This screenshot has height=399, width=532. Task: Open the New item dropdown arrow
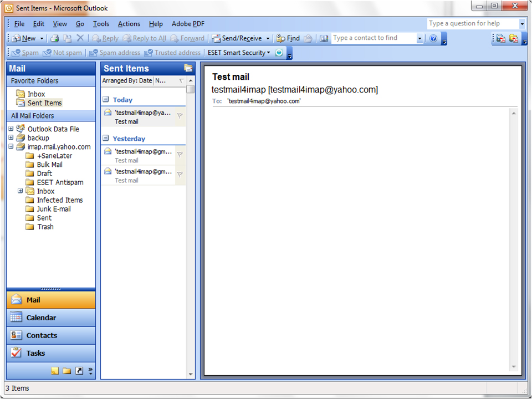coord(42,38)
